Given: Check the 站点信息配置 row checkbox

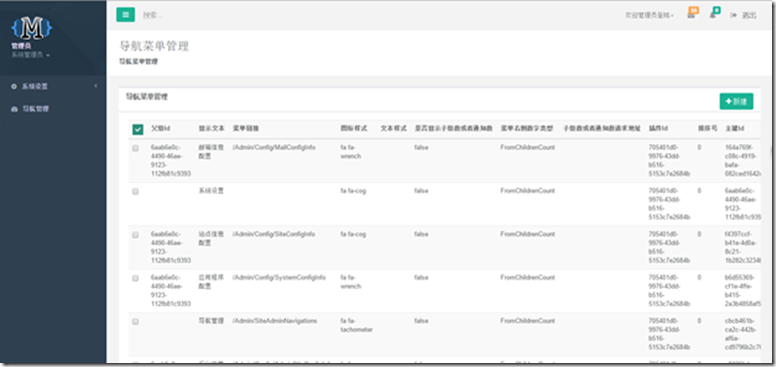Looking at the screenshot, I should tap(136, 235).
